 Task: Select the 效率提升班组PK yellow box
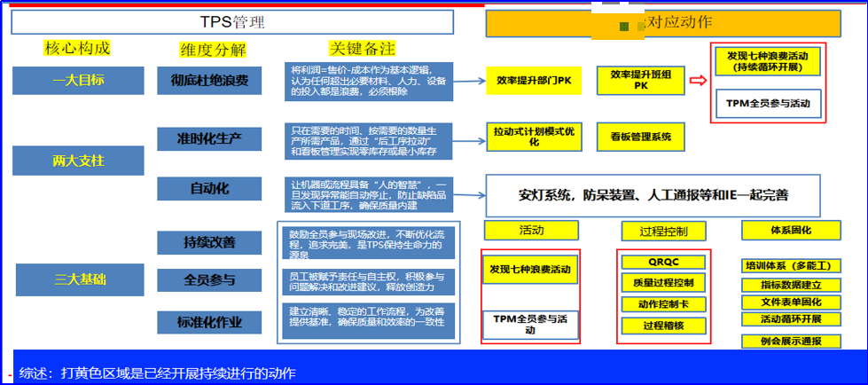tap(641, 81)
